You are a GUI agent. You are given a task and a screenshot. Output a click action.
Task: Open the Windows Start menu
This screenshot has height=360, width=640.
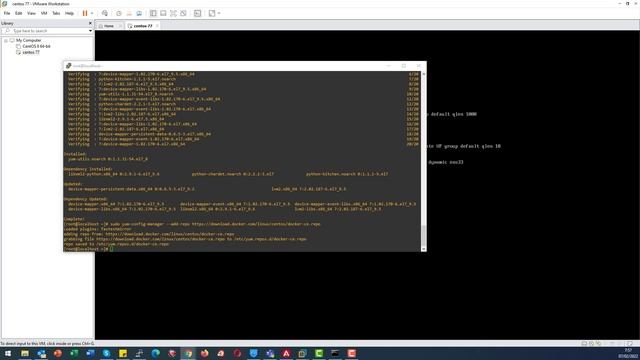(8, 353)
